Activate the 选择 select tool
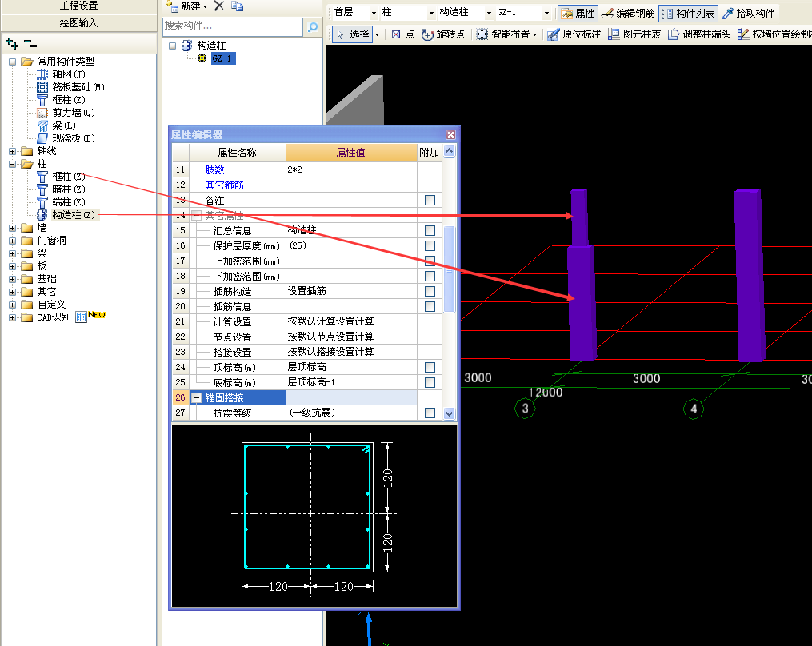The height and width of the screenshot is (646, 812). click(352, 34)
